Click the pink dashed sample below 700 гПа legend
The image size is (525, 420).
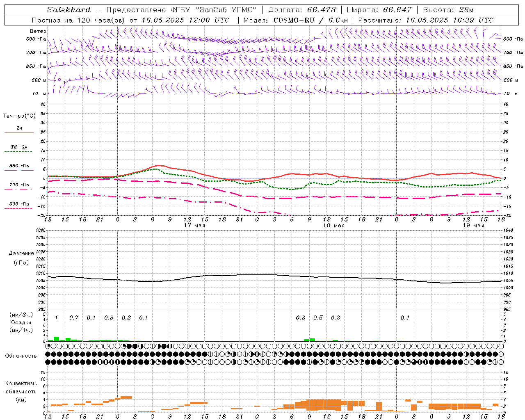18,190
